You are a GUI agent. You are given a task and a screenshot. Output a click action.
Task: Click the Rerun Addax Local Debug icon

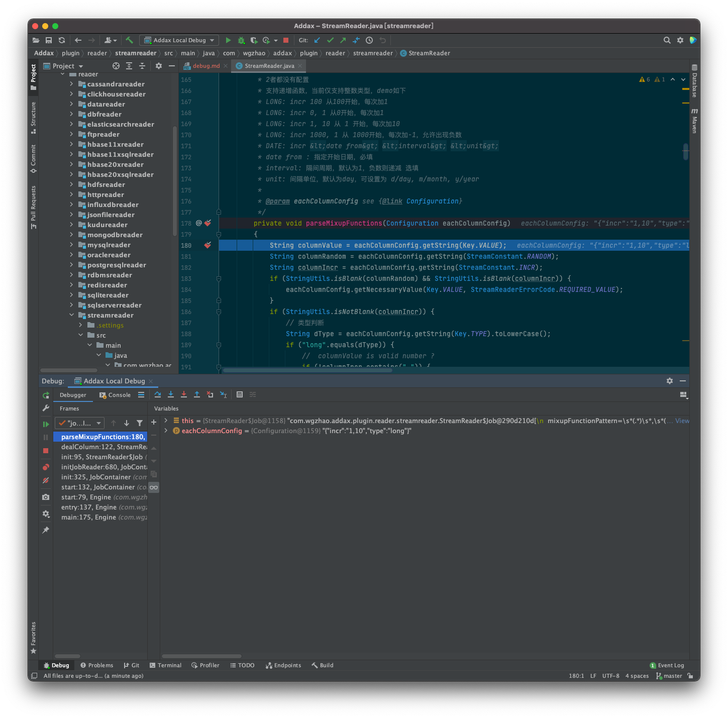(x=46, y=395)
